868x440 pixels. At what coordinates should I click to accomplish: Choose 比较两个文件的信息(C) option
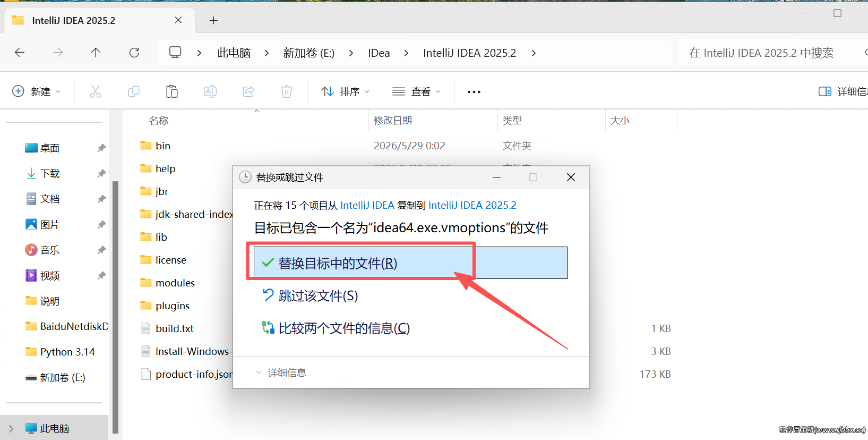411,328
